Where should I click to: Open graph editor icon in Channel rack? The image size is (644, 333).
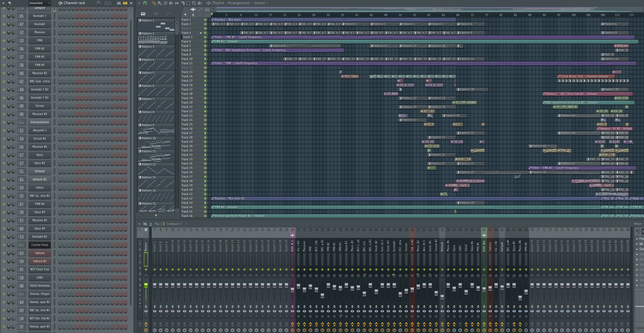(119, 3)
